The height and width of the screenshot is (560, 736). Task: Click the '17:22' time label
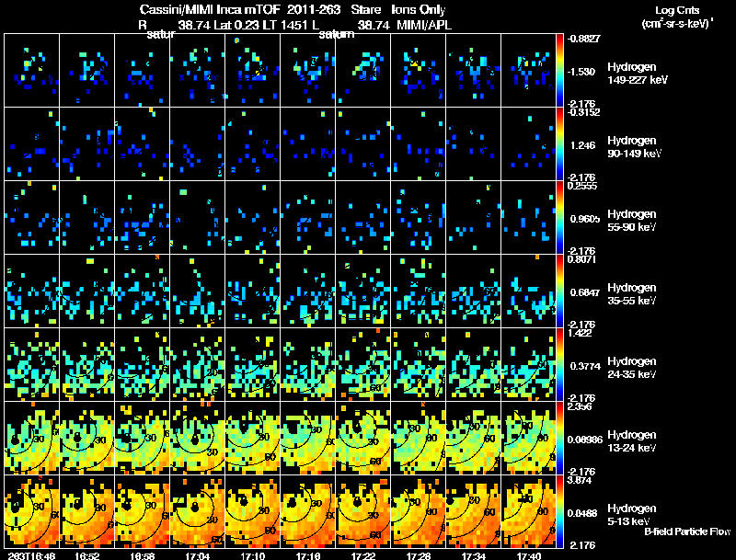tap(362, 555)
